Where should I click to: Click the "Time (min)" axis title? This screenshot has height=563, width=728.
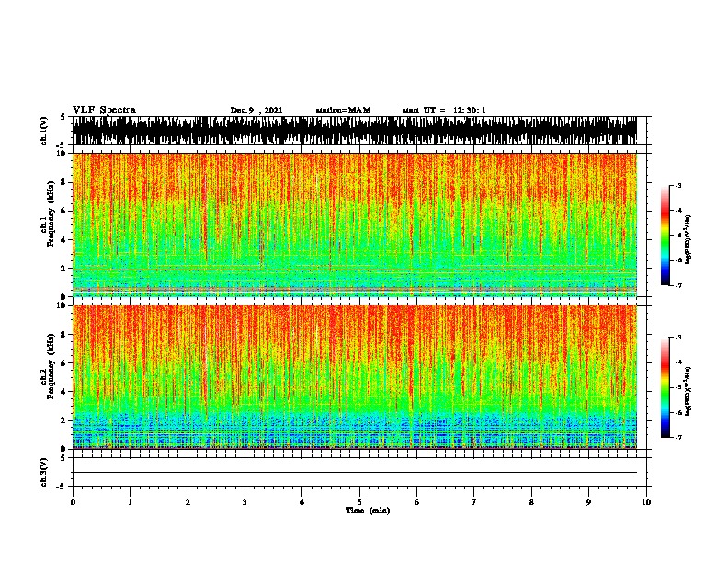point(368,511)
